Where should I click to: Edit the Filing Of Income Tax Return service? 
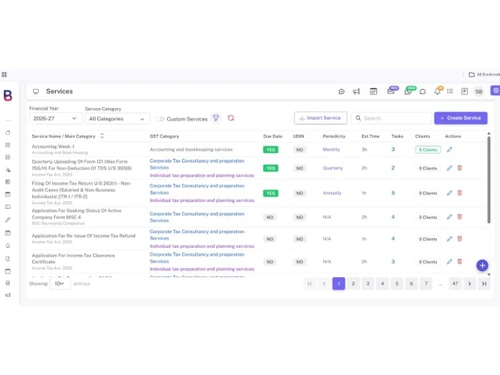[x=449, y=193]
